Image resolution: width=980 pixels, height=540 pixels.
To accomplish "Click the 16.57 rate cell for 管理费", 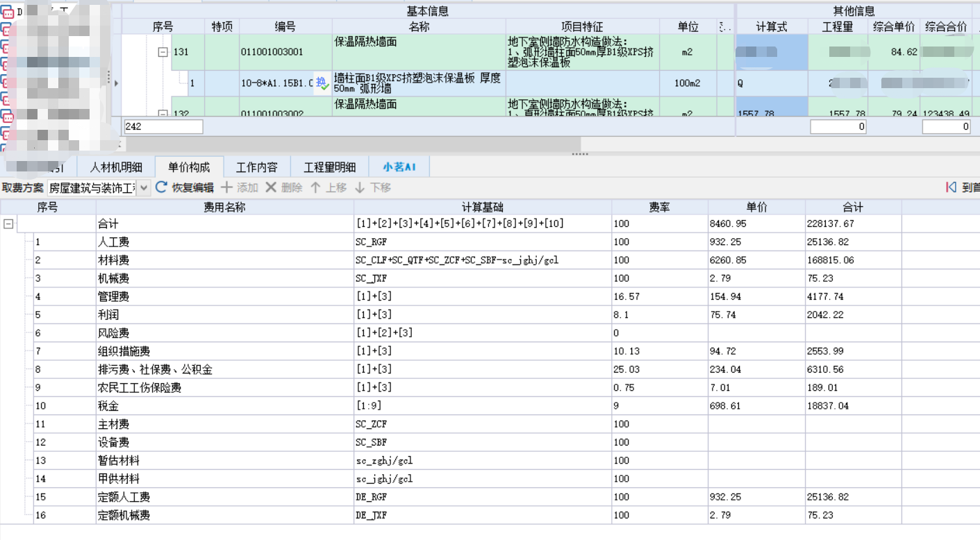I will point(660,296).
